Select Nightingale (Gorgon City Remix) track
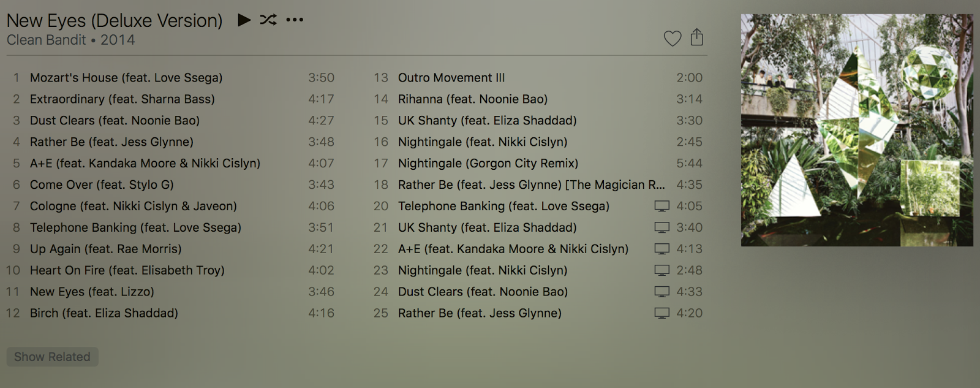The image size is (980, 388). point(538,163)
